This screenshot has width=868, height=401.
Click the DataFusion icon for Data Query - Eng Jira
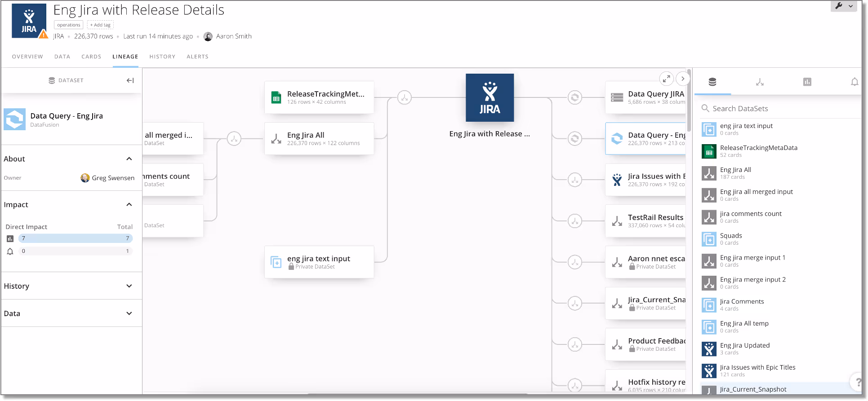(15, 119)
